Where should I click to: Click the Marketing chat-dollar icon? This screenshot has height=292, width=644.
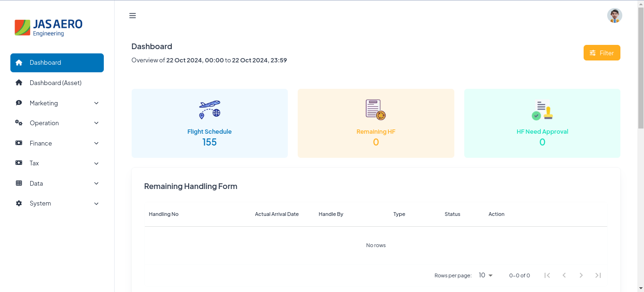point(19,103)
